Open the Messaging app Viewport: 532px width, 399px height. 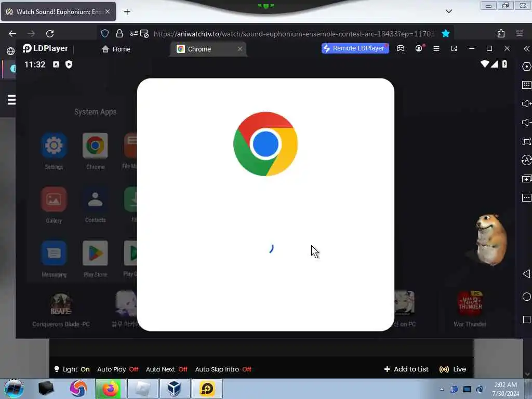[x=54, y=253]
